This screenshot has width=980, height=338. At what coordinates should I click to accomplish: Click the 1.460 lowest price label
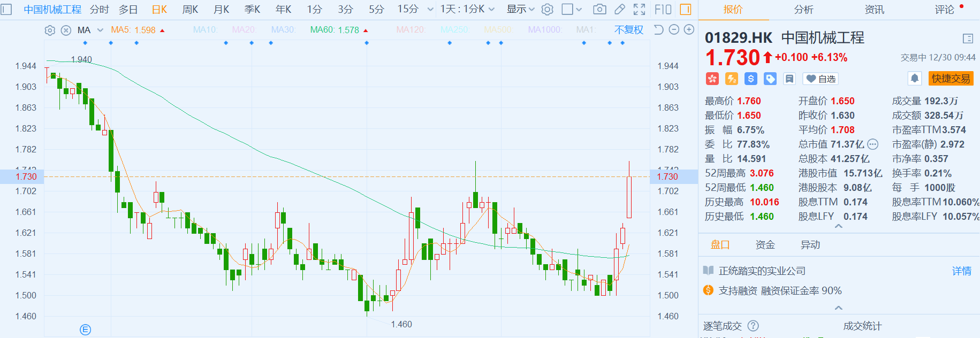pos(401,324)
